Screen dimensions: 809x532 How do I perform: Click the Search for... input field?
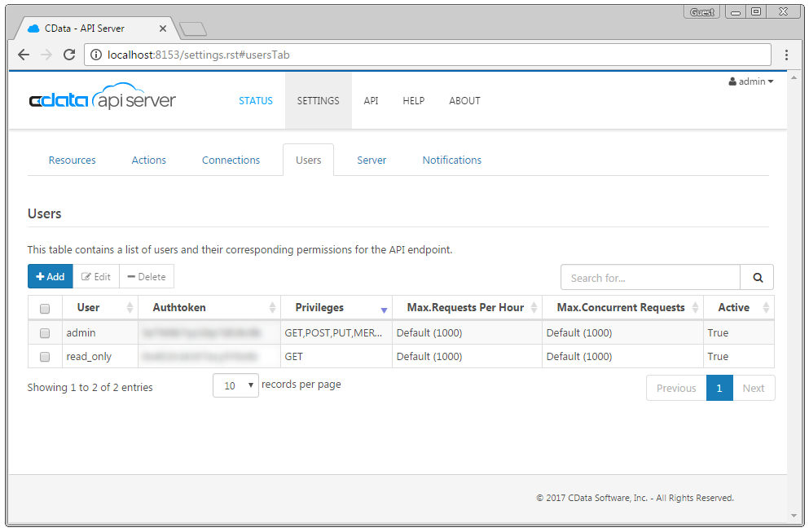pos(650,278)
